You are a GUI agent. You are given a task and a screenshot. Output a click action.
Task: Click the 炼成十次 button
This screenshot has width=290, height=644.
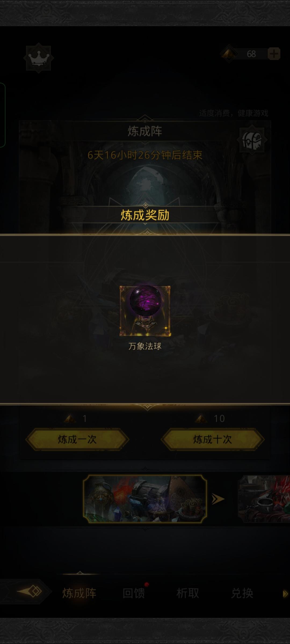pos(212,439)
